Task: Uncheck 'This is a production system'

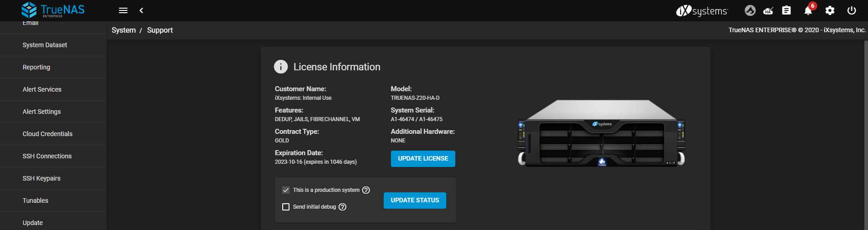Action: click(x=286, y=190)
